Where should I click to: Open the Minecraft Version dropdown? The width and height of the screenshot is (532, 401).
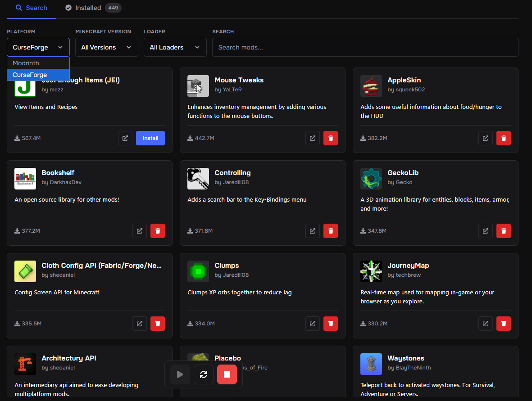click(107, 47)
